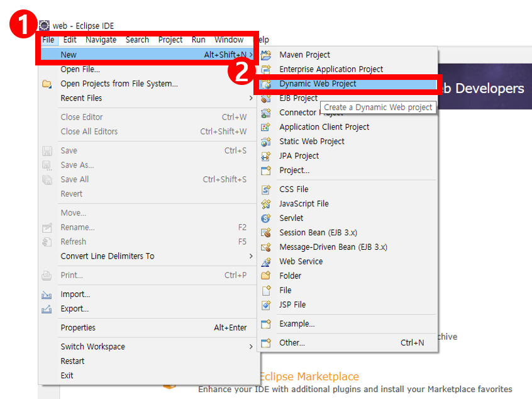Viewport: 532px width, 399px height.
Task: Click the Message-Driven Bean icon
Action: (x=266, y=247)
